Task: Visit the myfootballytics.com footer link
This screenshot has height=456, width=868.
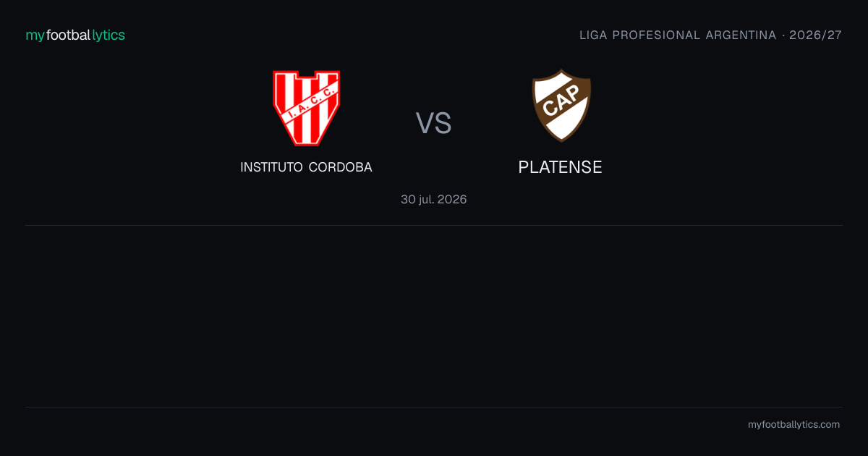Action: pos(794,425)
